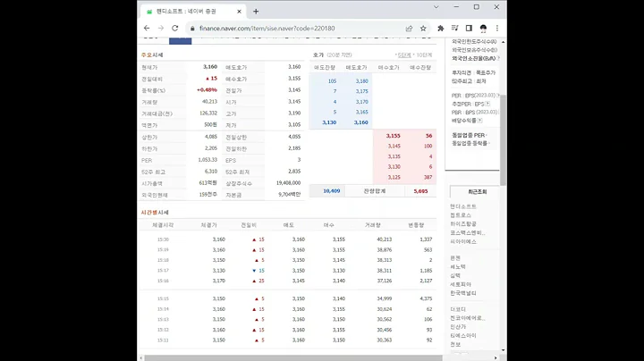The width and height of the screenshot is (644, 361).
Task: Go back to the previous browser page
Action: tap(147, 29)
